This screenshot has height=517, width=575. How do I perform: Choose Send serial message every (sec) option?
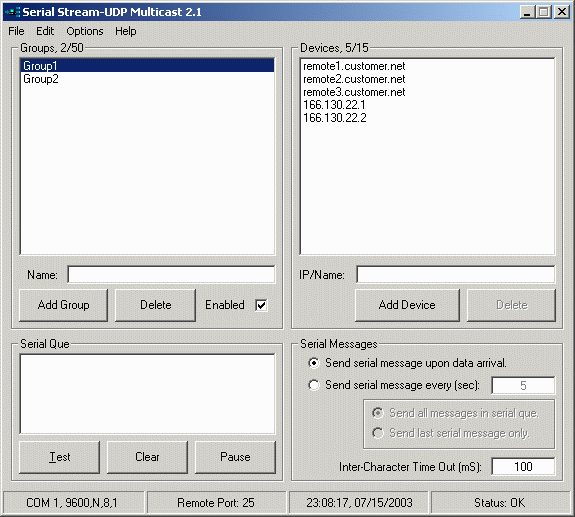coord(314,385)
